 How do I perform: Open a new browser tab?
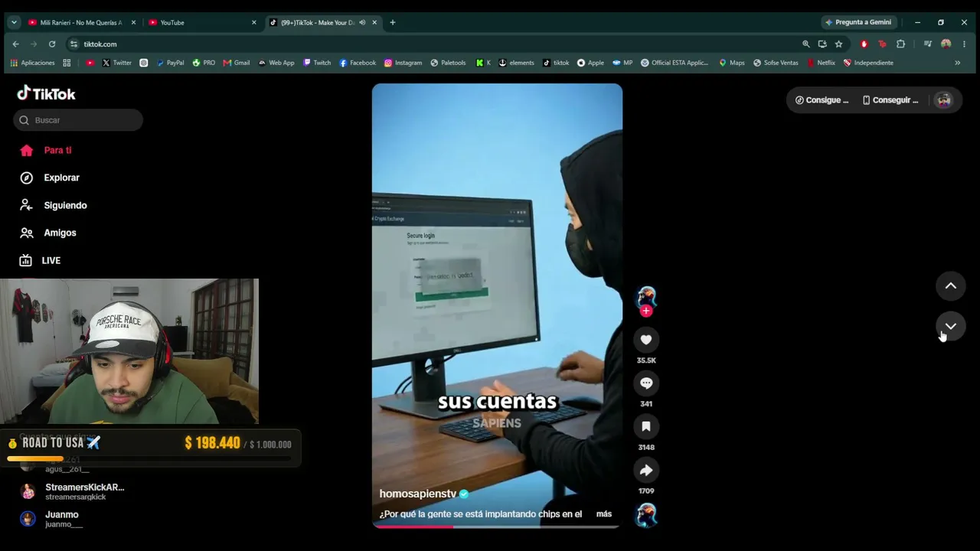(393, 22)
